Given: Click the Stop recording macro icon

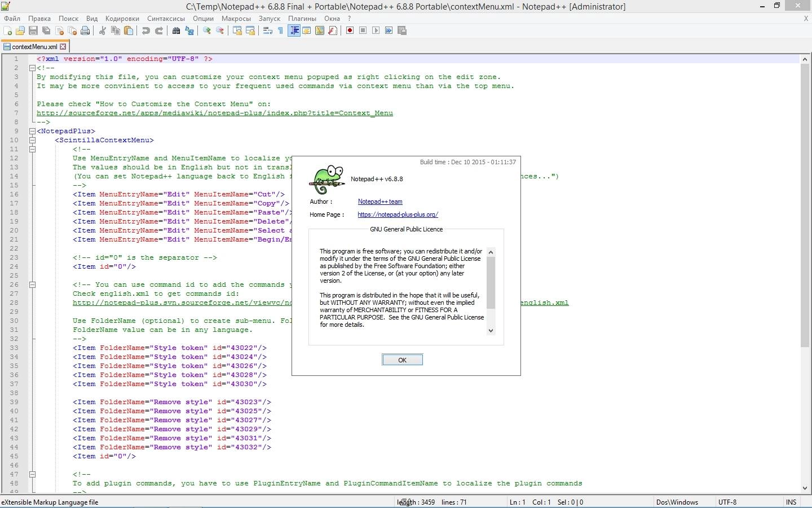Looking at the screenshot, I should coord(363,30).
